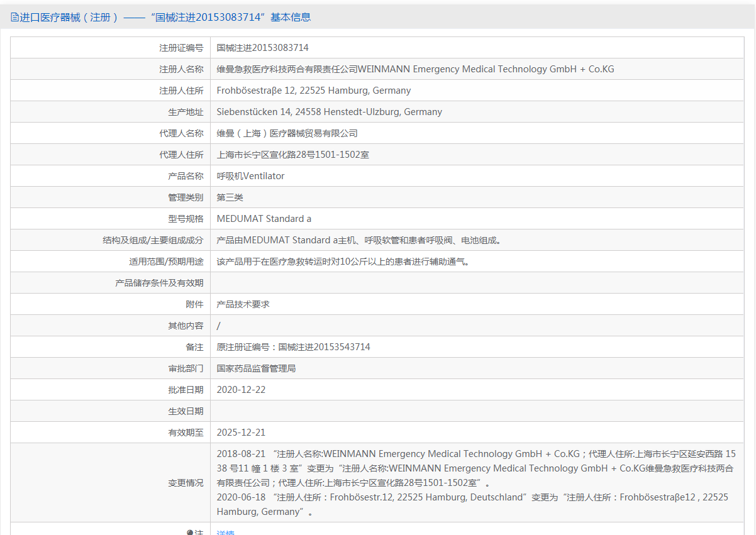Click the 注册人住所 label

(x=181, y=91)
